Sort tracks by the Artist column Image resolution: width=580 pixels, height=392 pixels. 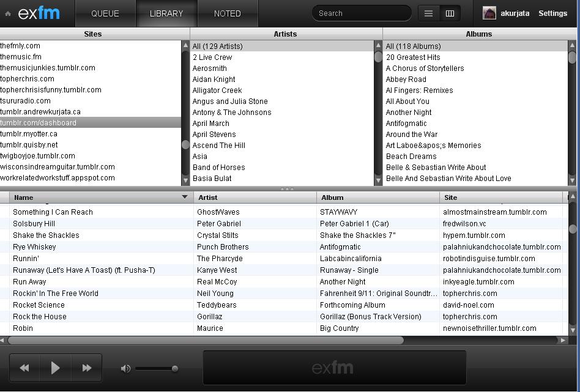tap(255, 198)
